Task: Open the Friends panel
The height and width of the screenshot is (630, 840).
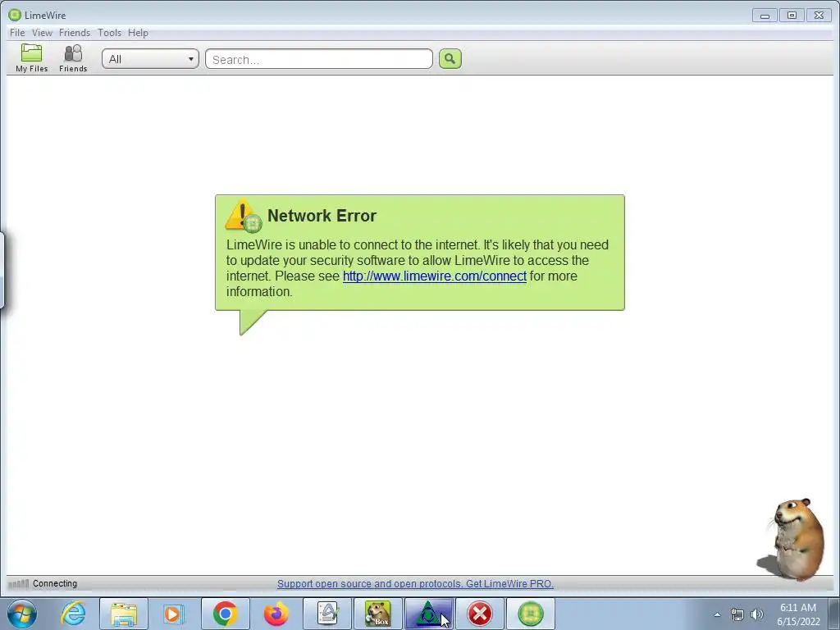Action: coord(73,58)
